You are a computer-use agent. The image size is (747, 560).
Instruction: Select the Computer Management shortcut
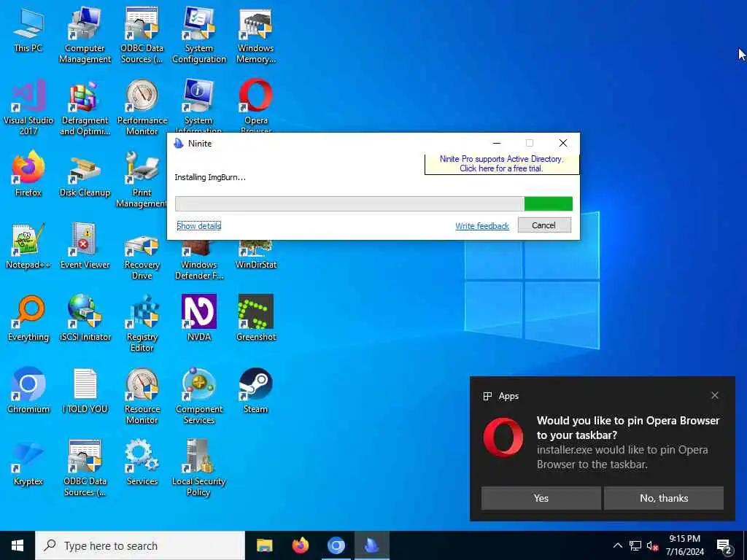[x=85, y=36]
